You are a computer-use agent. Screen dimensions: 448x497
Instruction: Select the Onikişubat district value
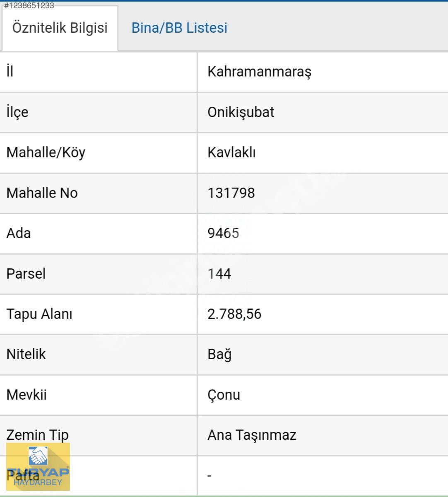pos(241,112)
